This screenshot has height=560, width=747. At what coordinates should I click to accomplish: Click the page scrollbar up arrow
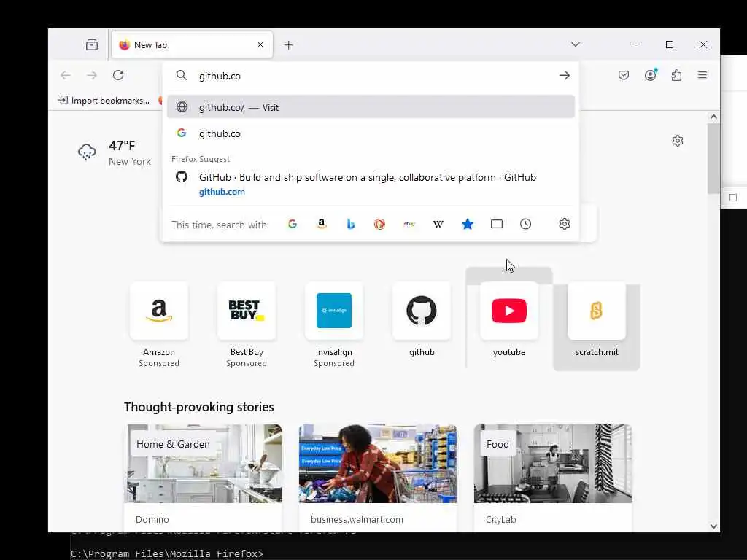[x=713, y=117]
